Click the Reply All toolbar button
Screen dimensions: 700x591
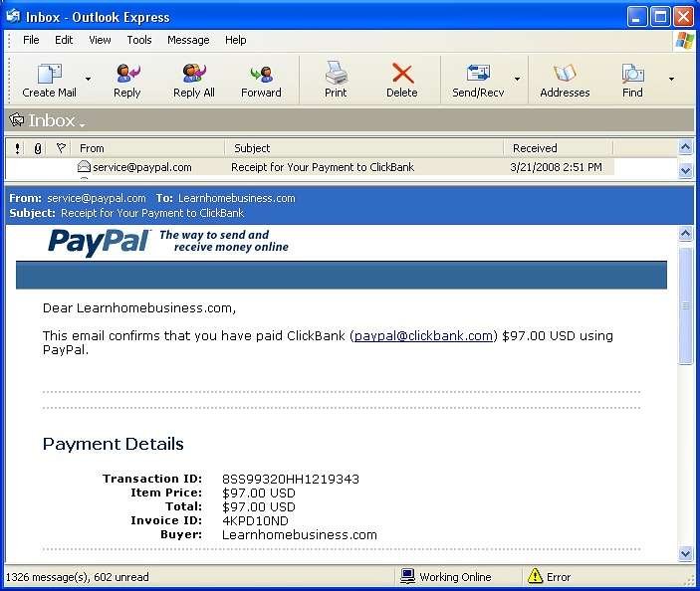point(194,81)
